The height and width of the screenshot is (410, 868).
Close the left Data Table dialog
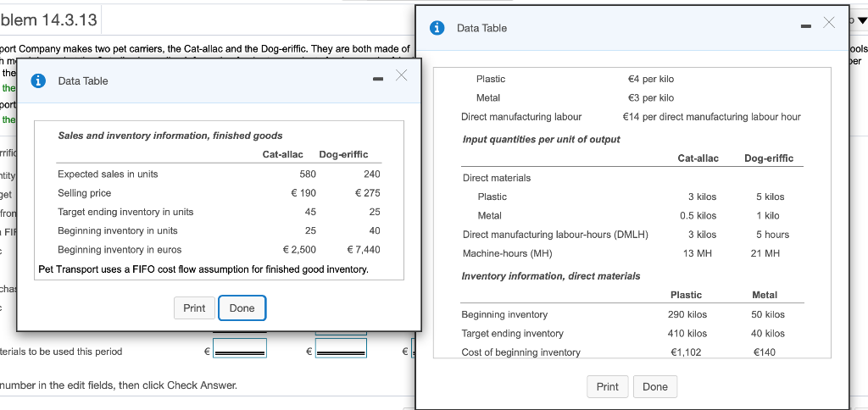pyautogui.click(x=401, y=75)
